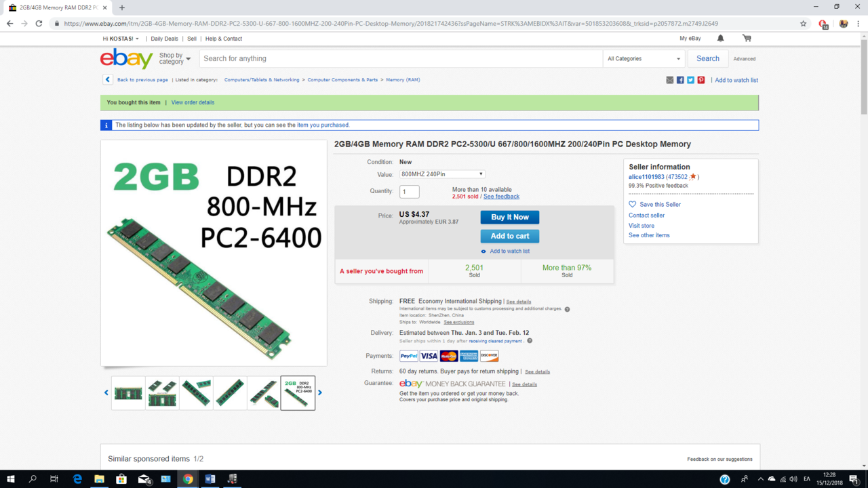Share listing on Twitter icon
868x488 pixels.
pyautogui.click(x=690, y=80)
